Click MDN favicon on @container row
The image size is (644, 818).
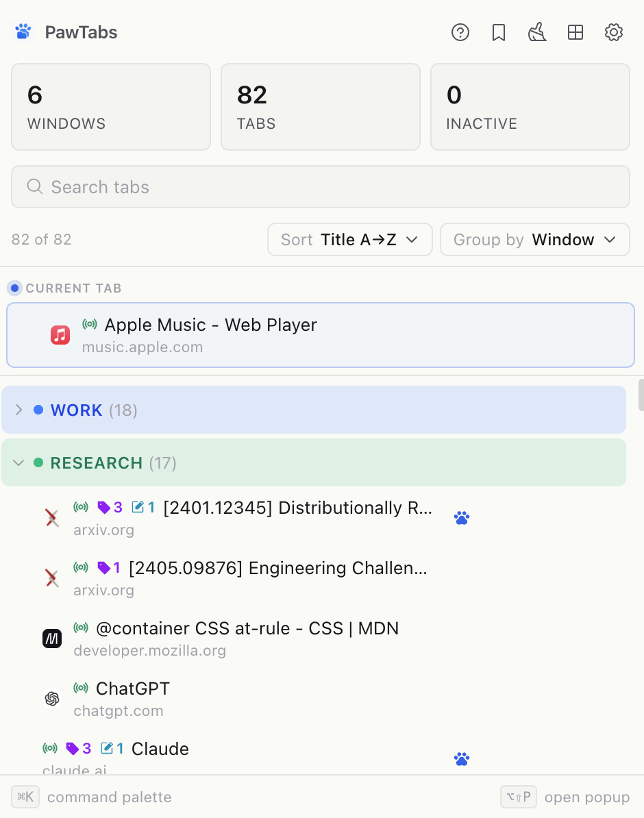click(x=51, y=639)
